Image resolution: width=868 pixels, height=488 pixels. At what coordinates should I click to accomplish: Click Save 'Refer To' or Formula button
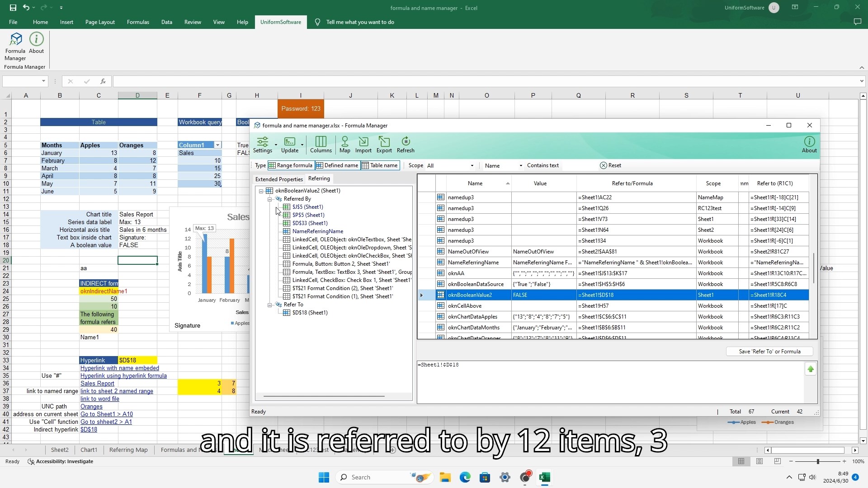pyautogui.click(x=769, y=352)
